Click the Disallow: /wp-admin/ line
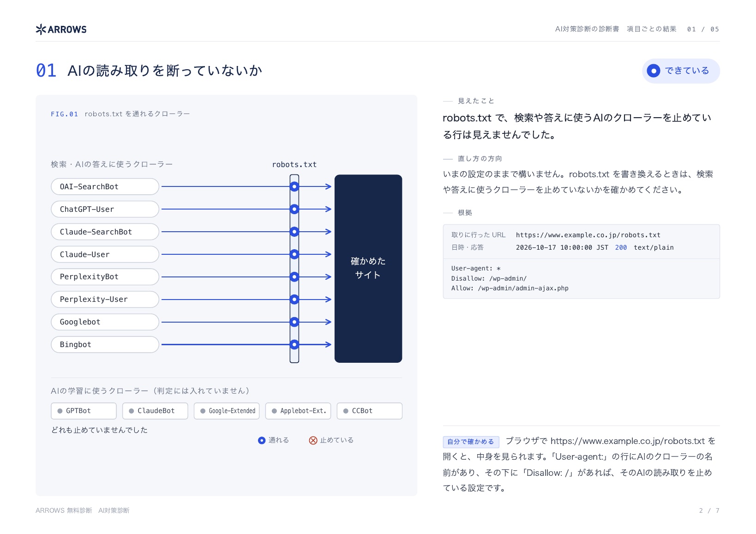The image size is (756, 534). coord(489,278)
